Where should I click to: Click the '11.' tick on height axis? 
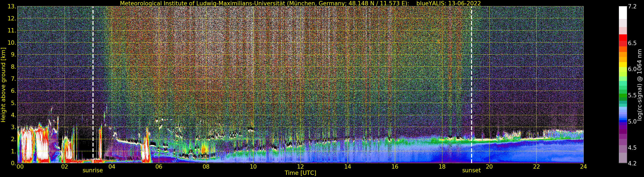pos(12,31)
